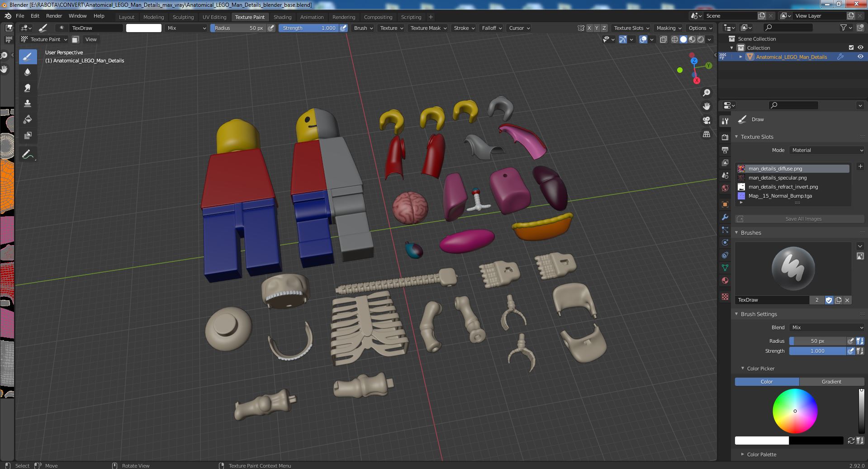Select the Draw brush tool
Image resolution: width=868 pixels, height=469 pixels.
[28, 57]
